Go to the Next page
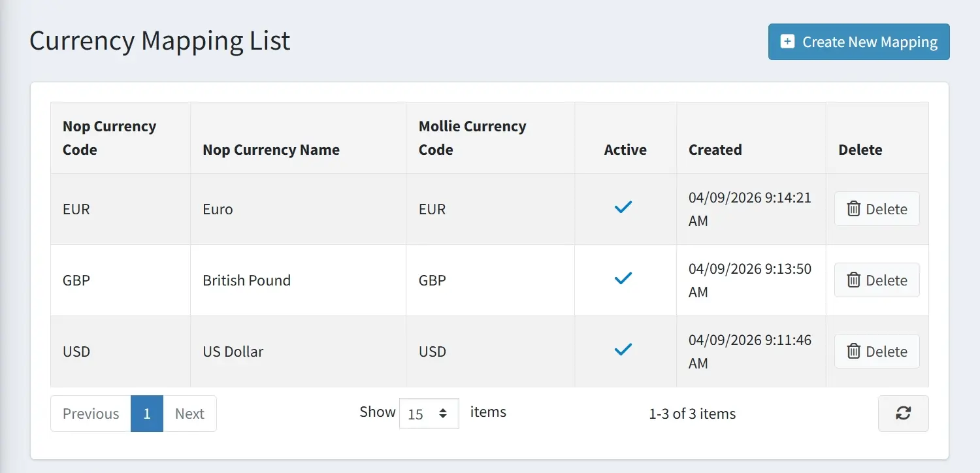The height and width of the screenshot is (473, 980). point(189,414)
